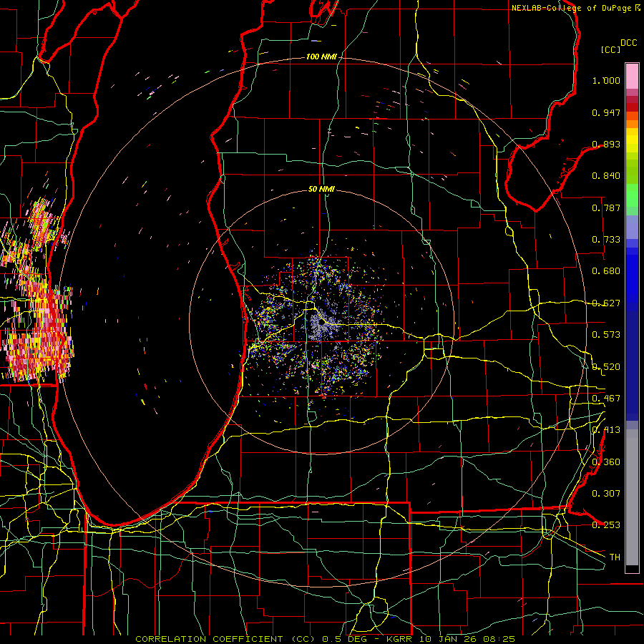Select the 0.253 scale value
644x644 pixels.
coord(606,525)
